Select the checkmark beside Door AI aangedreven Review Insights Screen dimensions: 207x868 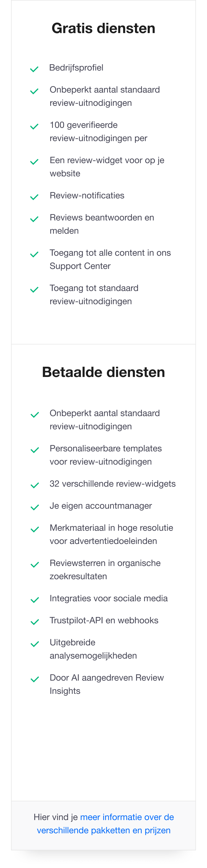point(34,679)
